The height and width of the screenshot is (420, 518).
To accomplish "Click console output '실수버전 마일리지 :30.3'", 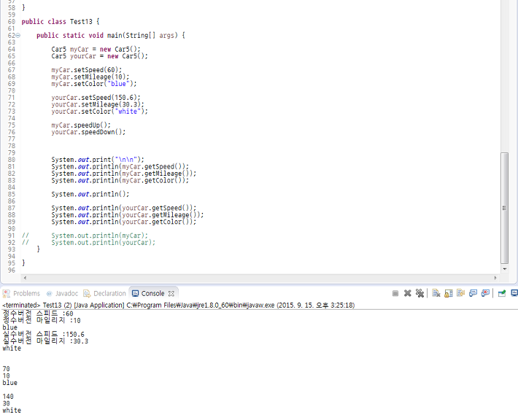I will pyautogui.click(x=45, y=341).
